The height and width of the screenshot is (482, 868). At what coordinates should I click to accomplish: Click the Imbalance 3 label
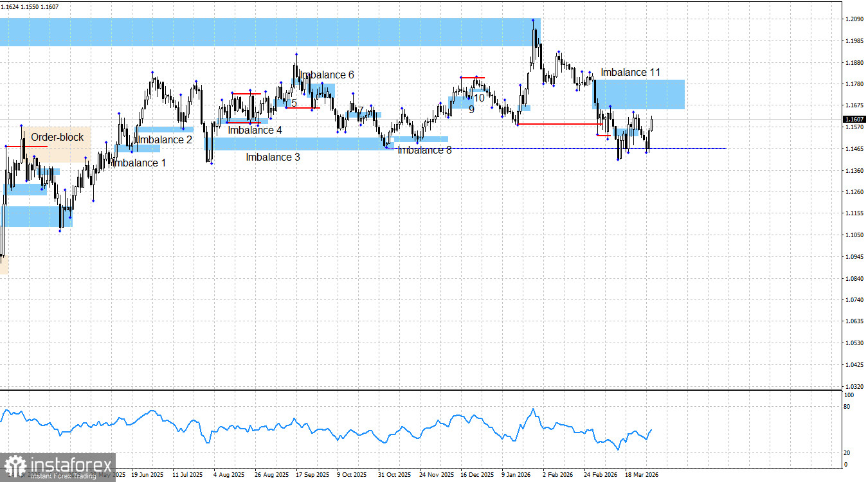[x=273, y=157]
